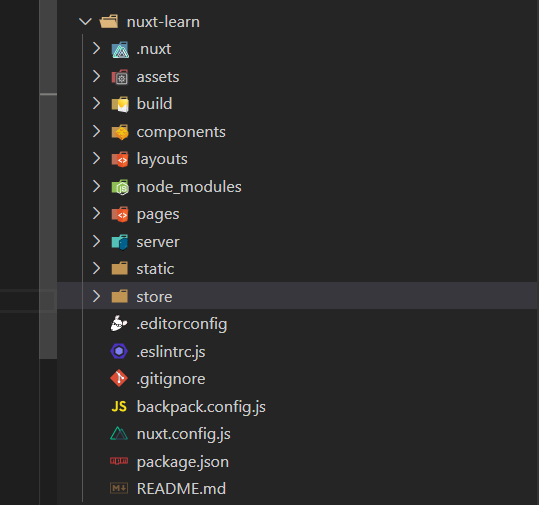The image size is (539, 505).
Task: Click the build folder icon
Action: [x=120, y=104]
